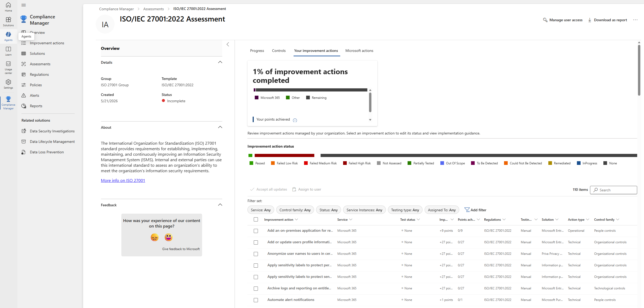Open the Service: Any filter
The width and height of the screenshot is (644, 308).
point(261,210)
